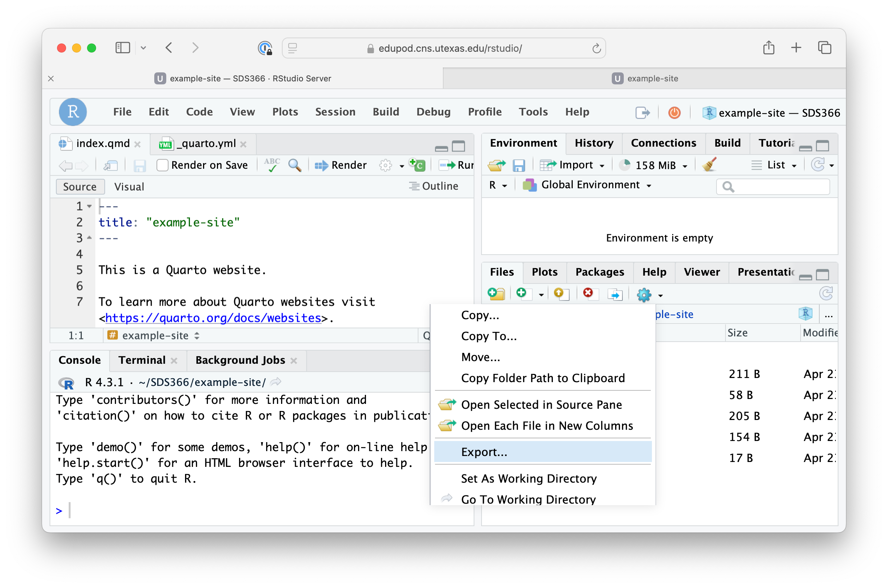Click the insert code chunk icon
The image size is (888, 588).
pyautogui.click(x=417, y=165)
